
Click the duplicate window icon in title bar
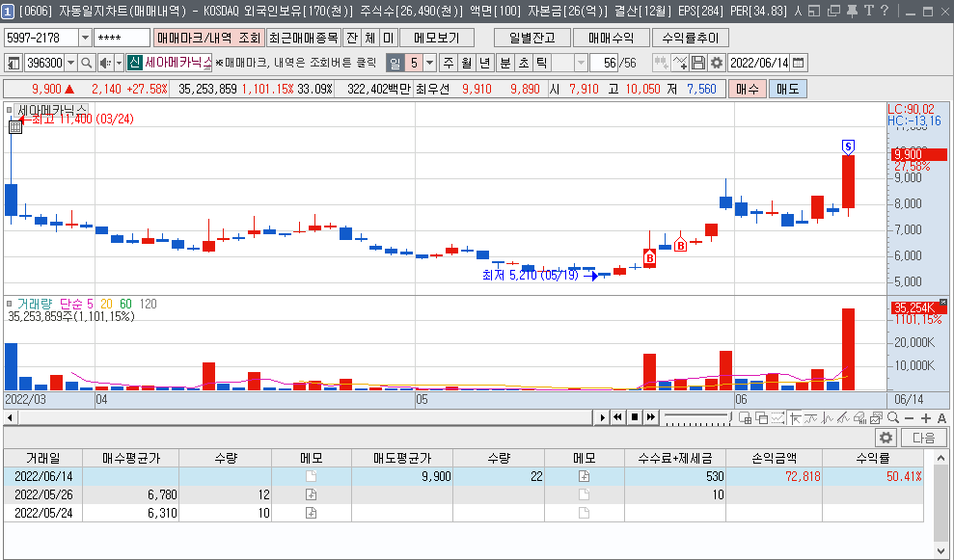[833, 11]
